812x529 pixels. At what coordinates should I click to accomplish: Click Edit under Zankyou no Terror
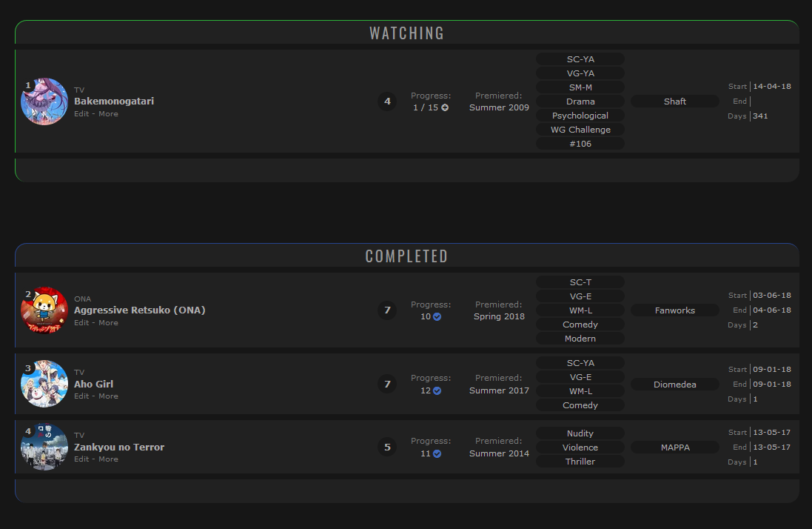pyautogui.click(x=81, y=459)
